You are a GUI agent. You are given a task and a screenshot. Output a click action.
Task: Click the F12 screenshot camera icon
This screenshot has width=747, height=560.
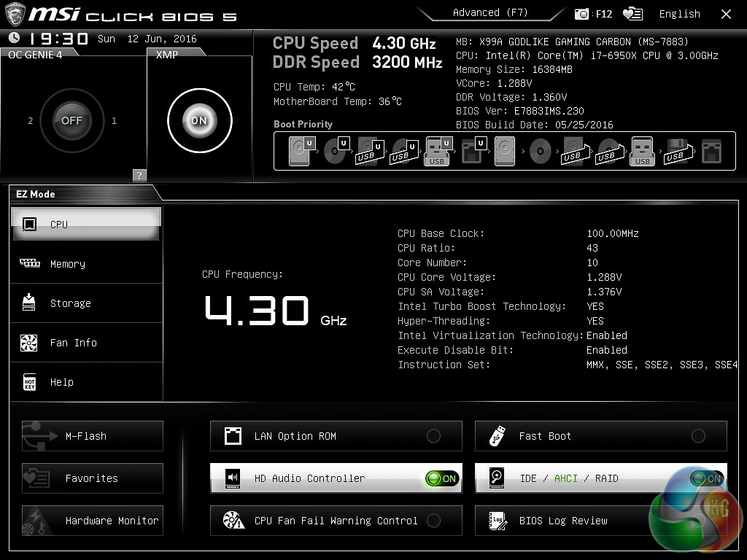coord(582,14)
